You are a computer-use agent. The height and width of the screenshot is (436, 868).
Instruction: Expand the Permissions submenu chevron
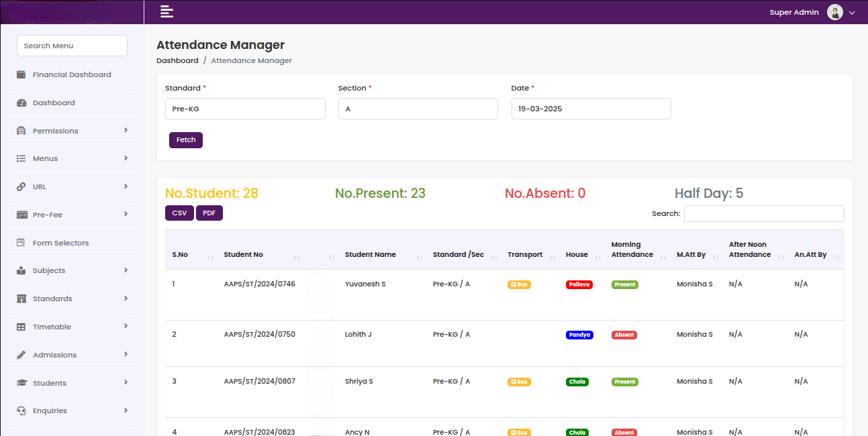tap(126, 130)
